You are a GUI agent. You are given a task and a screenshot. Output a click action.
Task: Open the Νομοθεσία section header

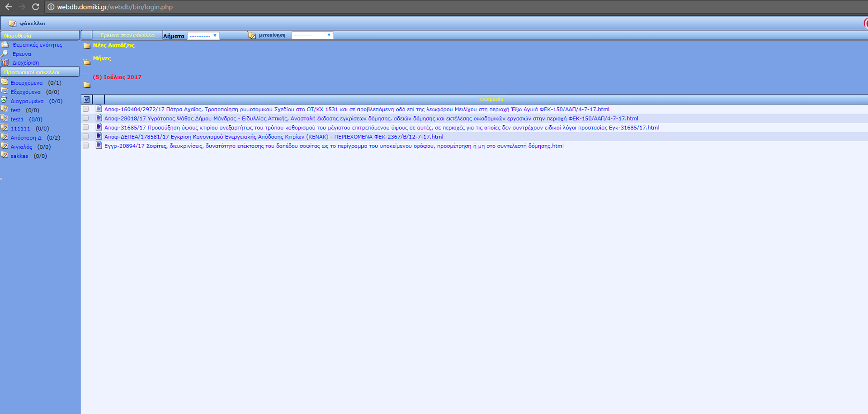click(40, 35)
